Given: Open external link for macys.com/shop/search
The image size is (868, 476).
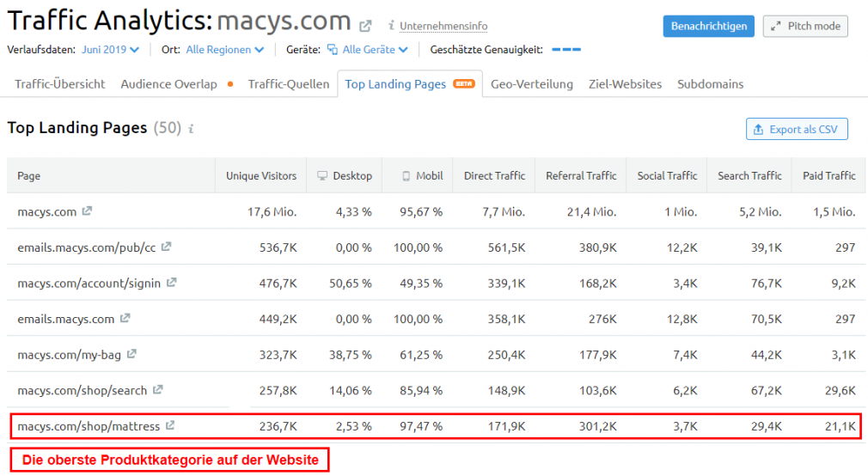Looking at the screenshot, I should coord(158,390).
